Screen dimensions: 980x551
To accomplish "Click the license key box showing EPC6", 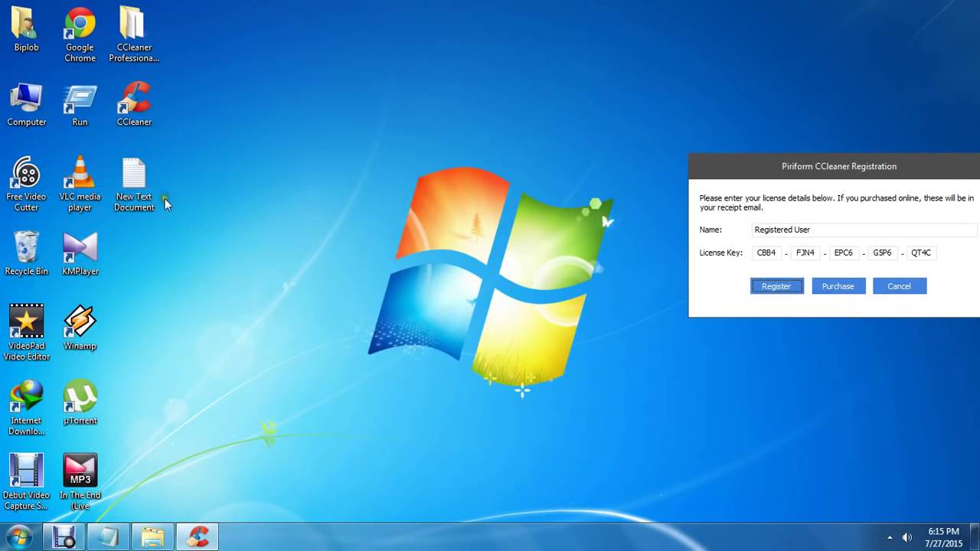I will (x=844, y=253).
